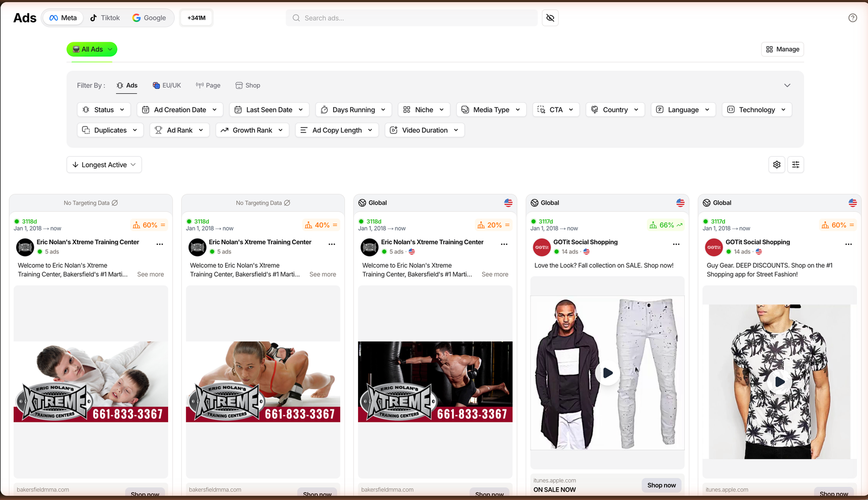Image resolution: width=868 pixels, height=500 pixels.
Task: Open three-dot menu on Xtreme 40% card
Action: click(331, 244)
